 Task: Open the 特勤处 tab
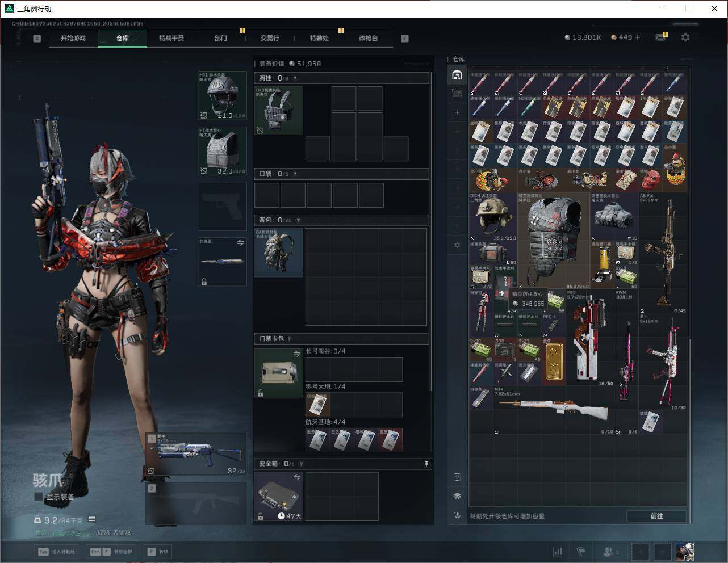click(319, 38)
